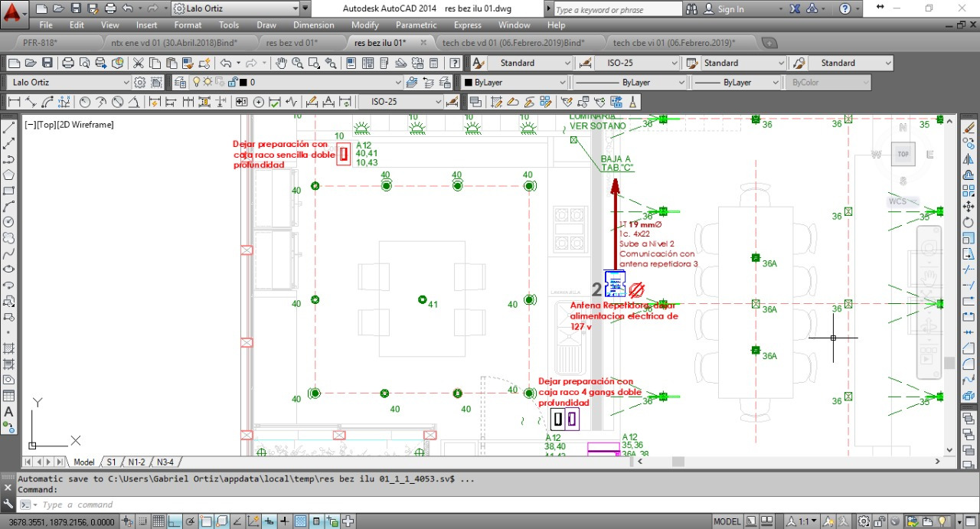Open the ByLayer color control swatch
The image size is (980, 529).
coord(515,82)
